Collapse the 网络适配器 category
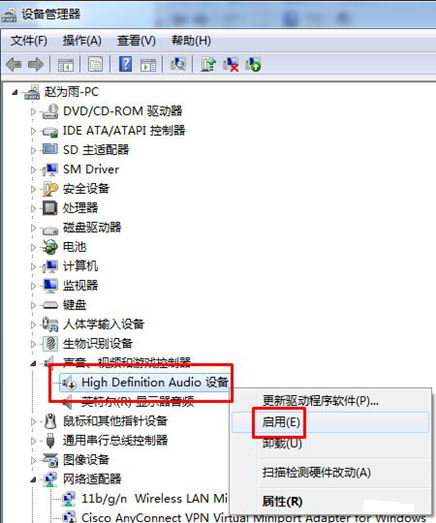 pos(33,480)
